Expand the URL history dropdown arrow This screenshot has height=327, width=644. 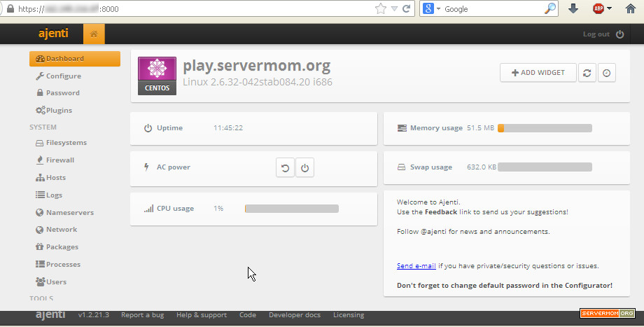394,9
